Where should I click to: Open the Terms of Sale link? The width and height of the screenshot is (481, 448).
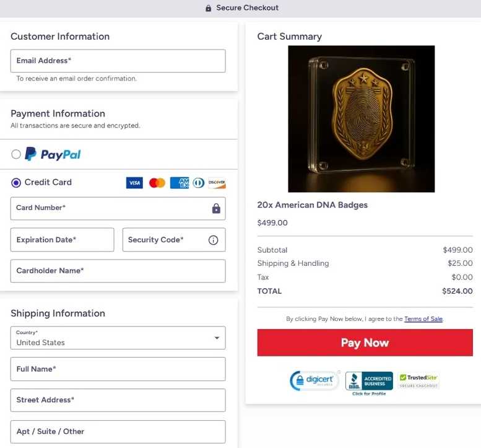423,318
